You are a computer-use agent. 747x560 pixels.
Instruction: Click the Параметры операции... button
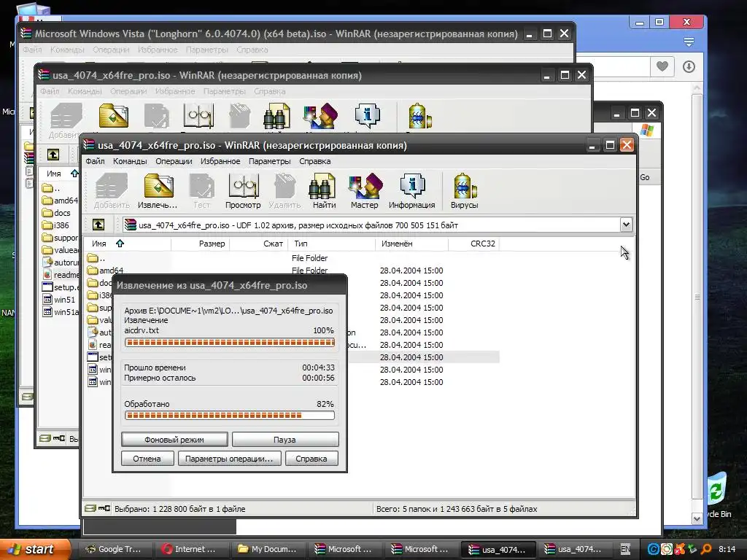[229, 459]
